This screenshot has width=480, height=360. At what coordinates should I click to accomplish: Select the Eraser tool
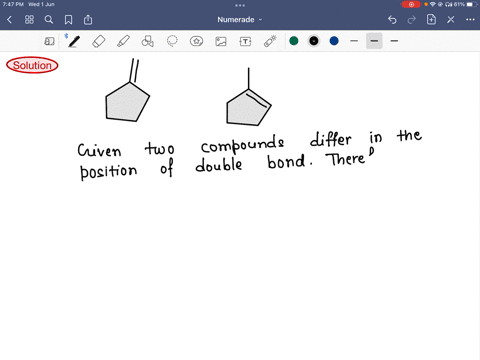tap(99, 41)
